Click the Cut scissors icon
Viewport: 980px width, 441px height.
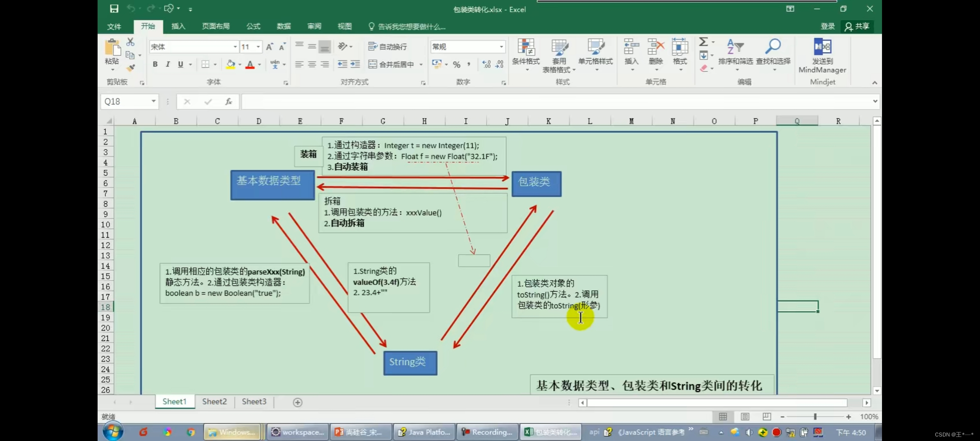click(130, 42)
